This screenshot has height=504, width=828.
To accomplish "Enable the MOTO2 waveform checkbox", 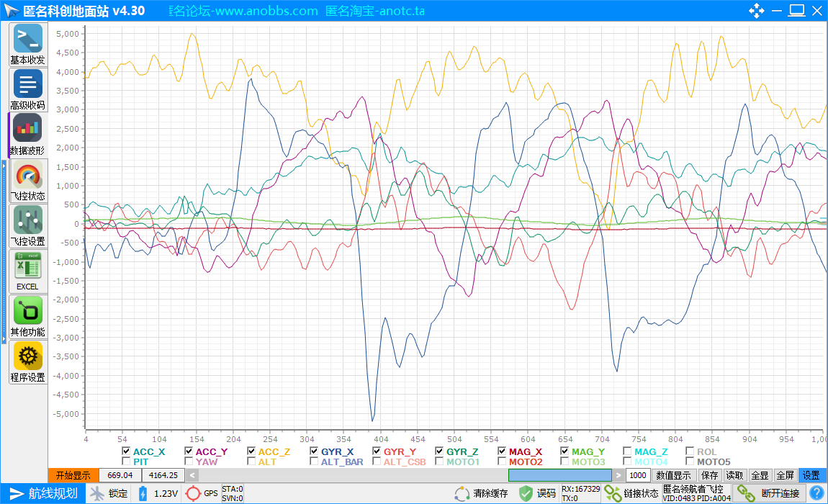I will pyautogui.click(x=502, y=462).
